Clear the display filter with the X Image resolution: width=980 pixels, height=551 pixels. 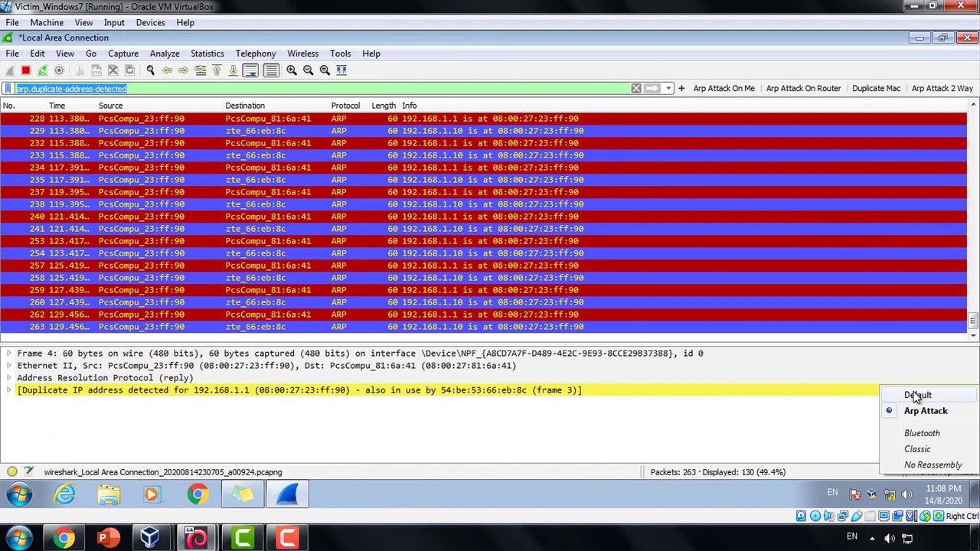coord(635,89)
